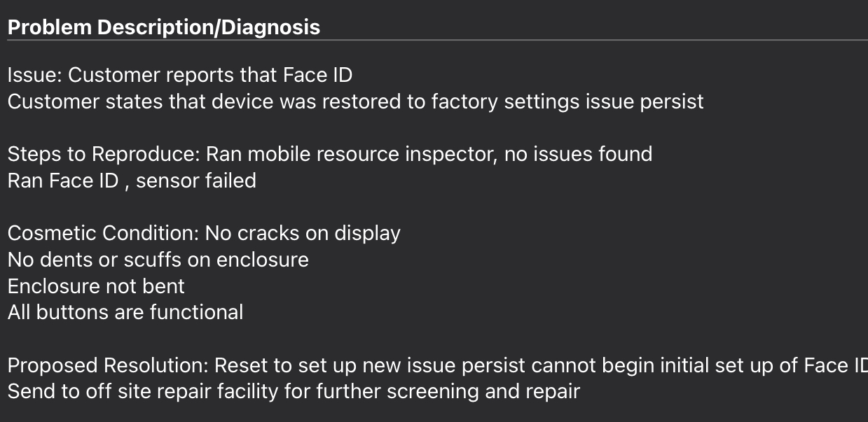
Task: Click the "All buttons are functional" line
Action: point(125,312)
